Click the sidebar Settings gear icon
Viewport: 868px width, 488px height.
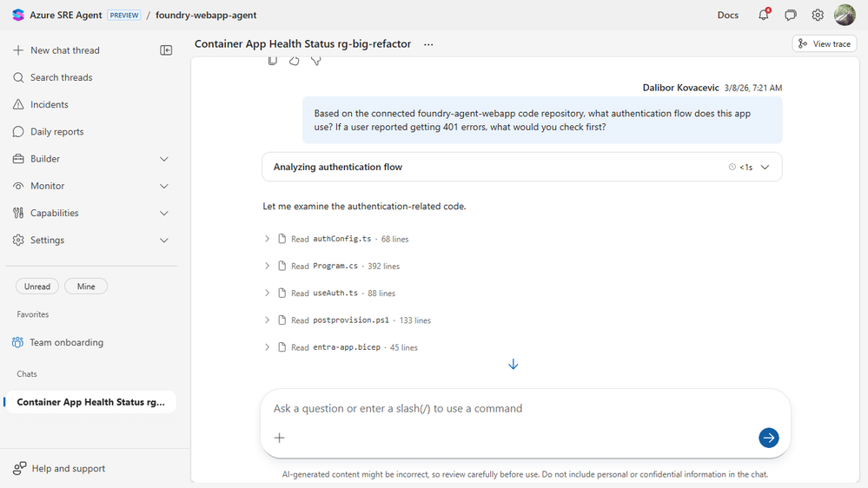tap(18, 241)
